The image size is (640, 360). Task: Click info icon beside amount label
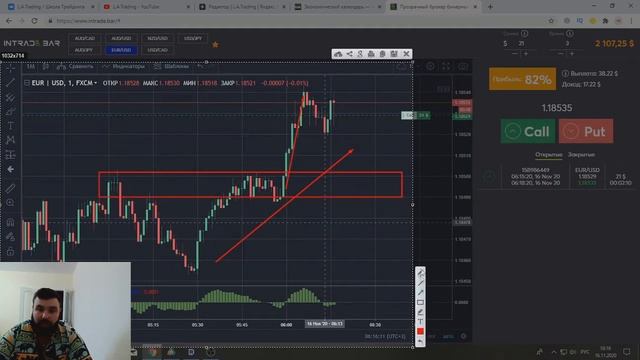524,33
